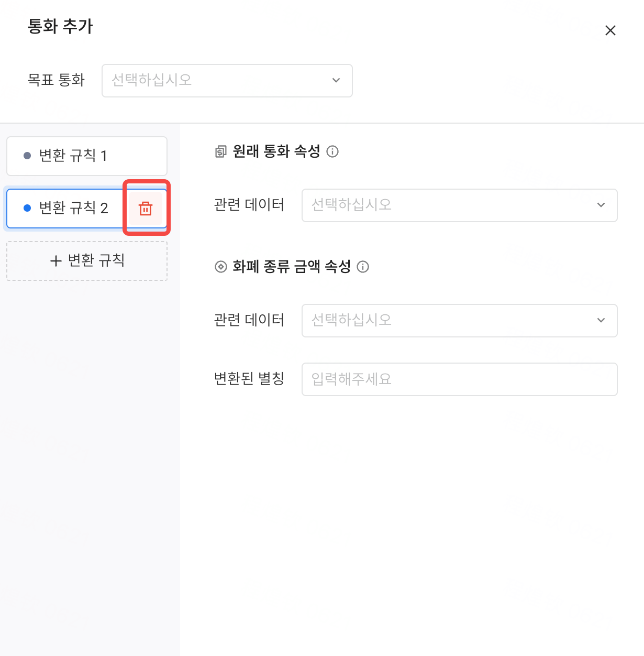Delete 변환 규칙 2 with the trash icon
The image size is (644, 656).
click(x=146, y=209)
